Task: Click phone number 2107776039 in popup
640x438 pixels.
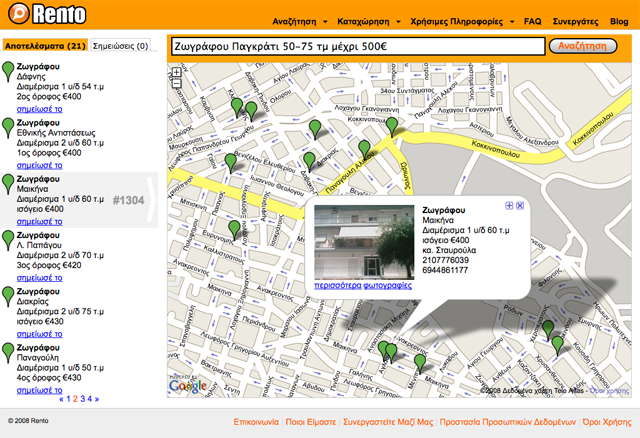Action: coord(445,260)
